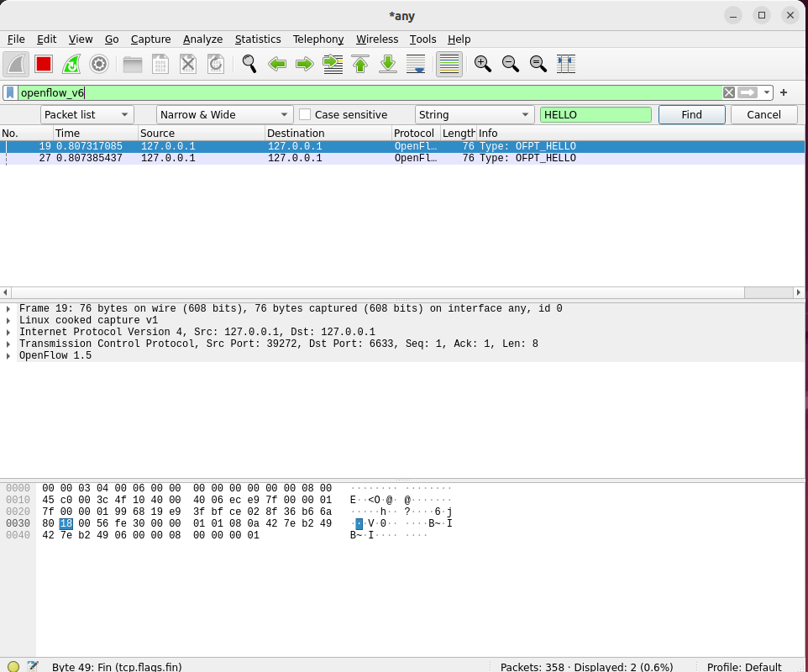
Task: Open the View menu
Action: [81, 39]
